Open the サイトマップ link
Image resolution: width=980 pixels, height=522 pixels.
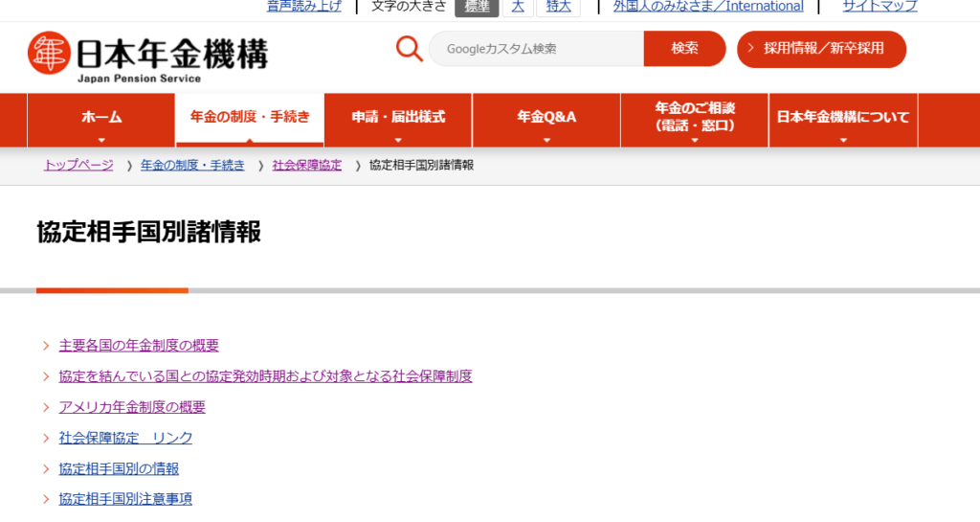pos(880,7)
